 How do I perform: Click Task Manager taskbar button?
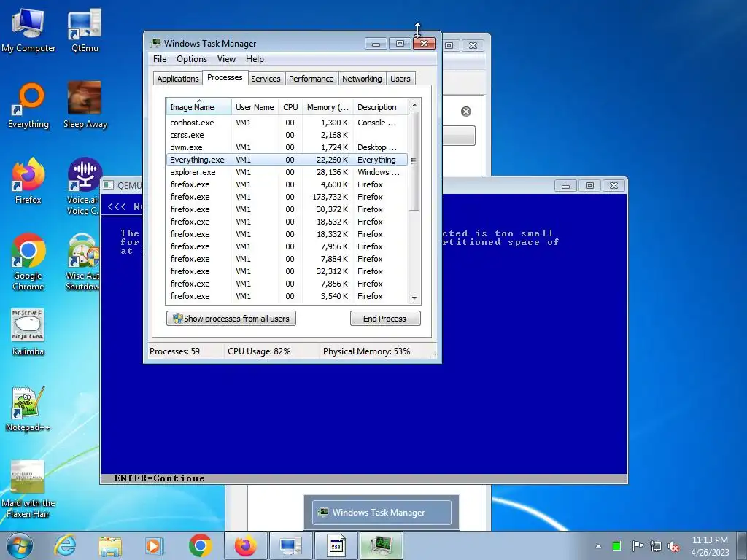click(x=381, y=545)
